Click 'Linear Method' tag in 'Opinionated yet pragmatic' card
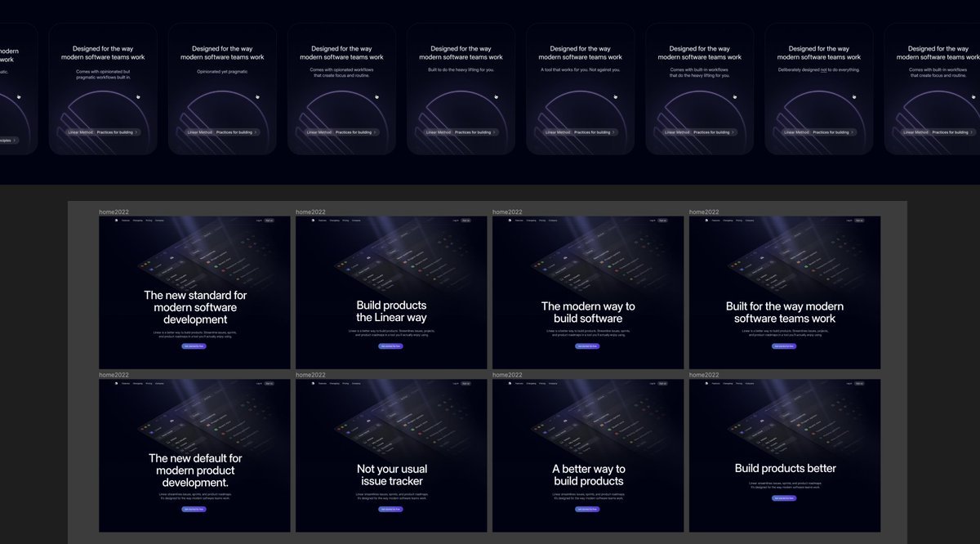The height and width of the screenshot is (544, 980). click(199, 132)
